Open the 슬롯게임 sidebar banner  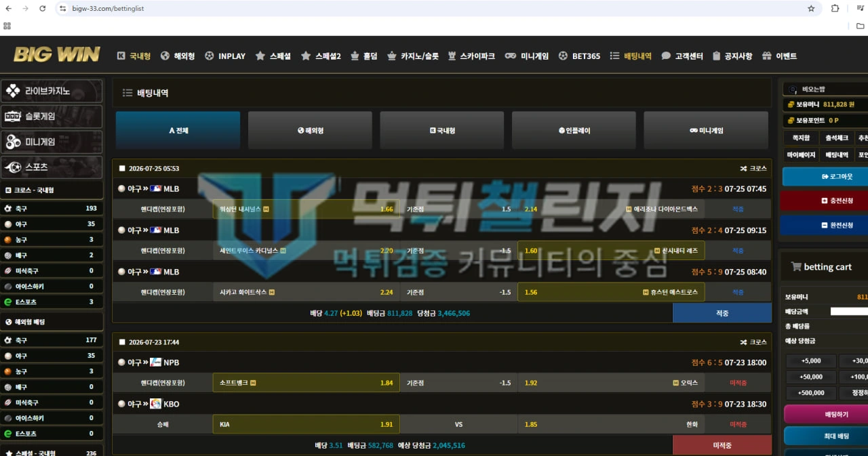(52, 117)
